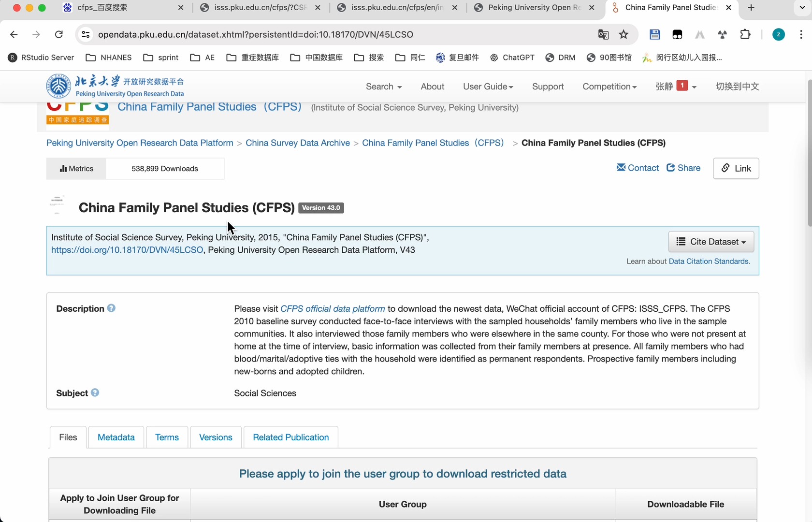Click China Survey Data Archive breadcrumb
Image resolution: width=812 pixels, height=522 pixels.
(298, 143)
